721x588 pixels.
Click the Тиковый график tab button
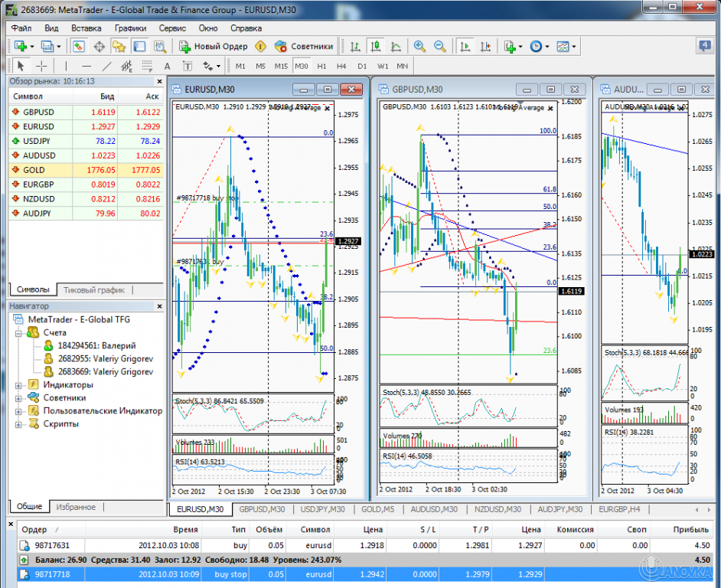pyautogui.click(x=95, y=289)
